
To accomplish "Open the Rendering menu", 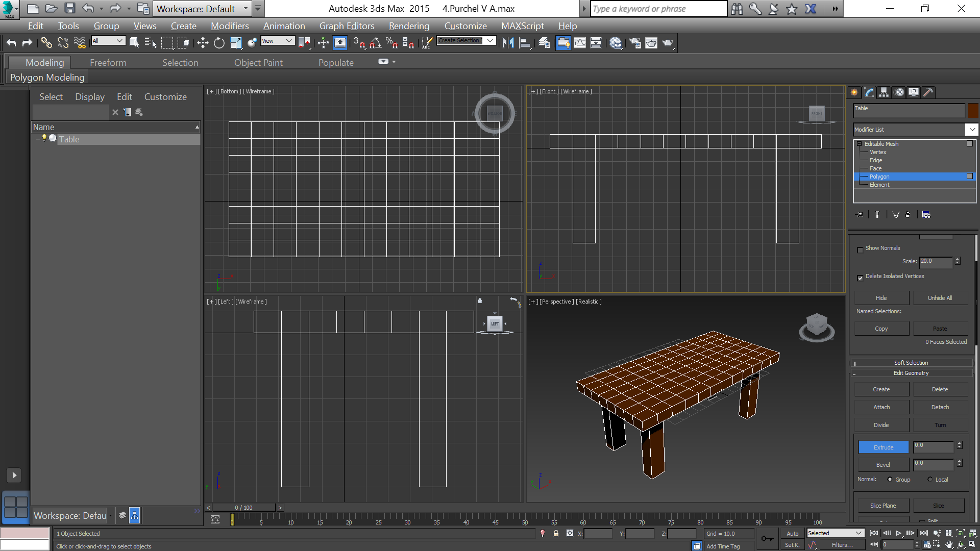I will pos(409,26).
